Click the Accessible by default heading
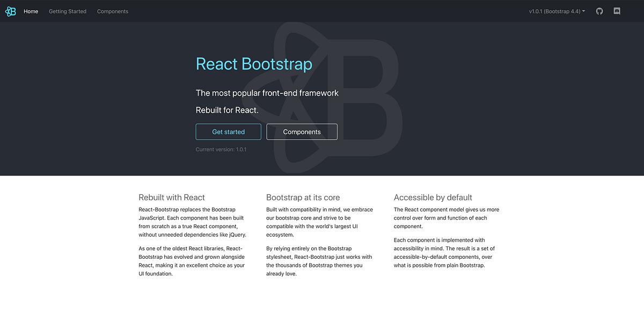 coord(433,198)
